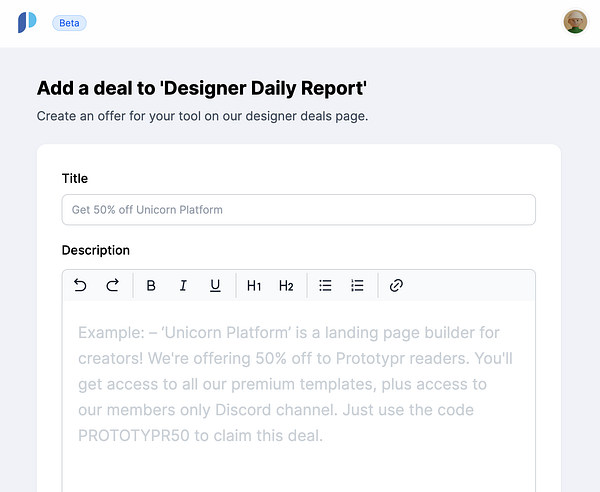
Task: Toggle bold formatting
Action: click(x=151, y=285)
